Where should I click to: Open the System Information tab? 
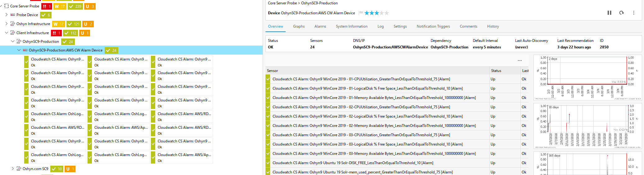tap(351, 26)
